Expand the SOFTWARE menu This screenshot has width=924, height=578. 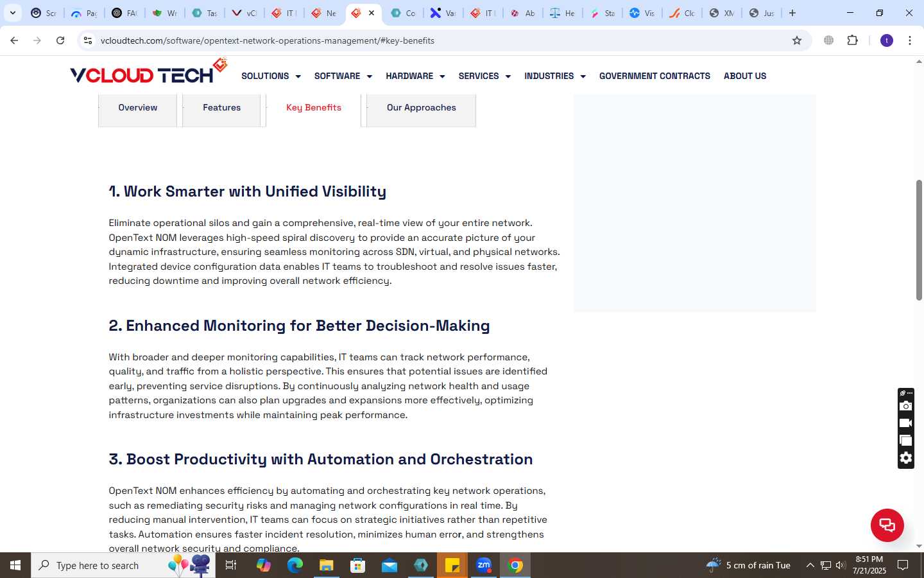(x=343, y=76)
